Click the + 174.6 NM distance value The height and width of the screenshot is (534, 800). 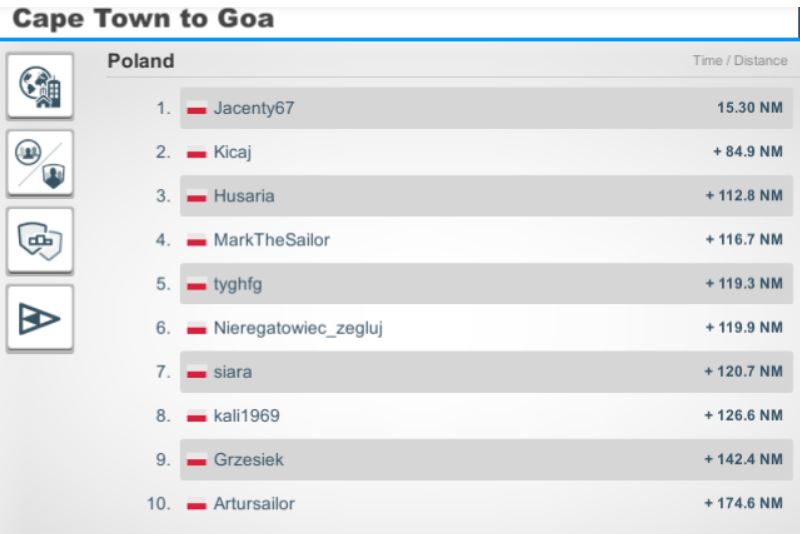click(x=743, y=503)
